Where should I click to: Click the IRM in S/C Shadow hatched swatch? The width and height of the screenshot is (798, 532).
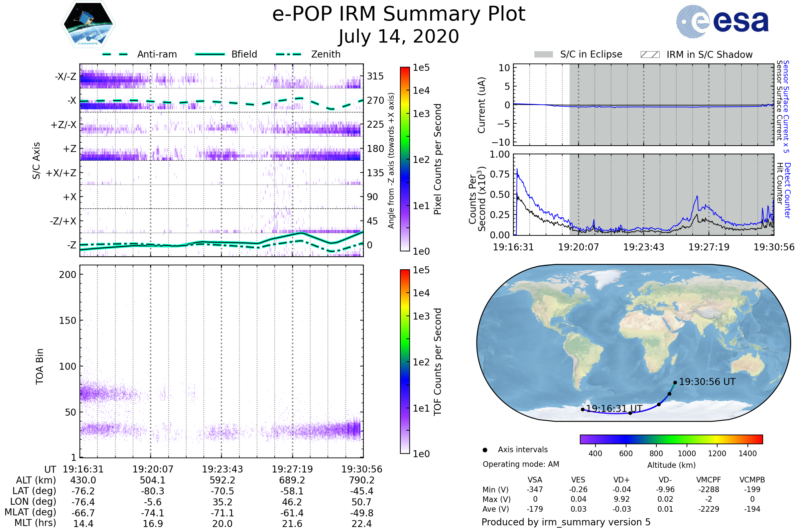650,55
